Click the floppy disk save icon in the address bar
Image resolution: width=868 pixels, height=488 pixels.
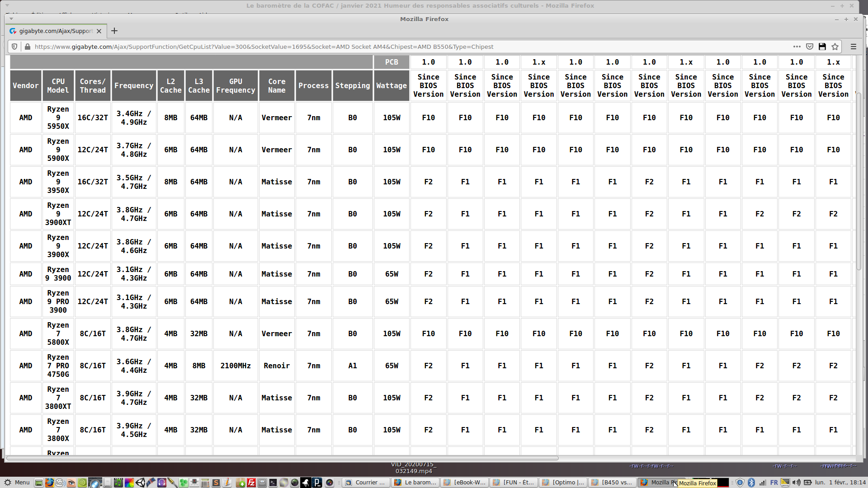[822, 47]
